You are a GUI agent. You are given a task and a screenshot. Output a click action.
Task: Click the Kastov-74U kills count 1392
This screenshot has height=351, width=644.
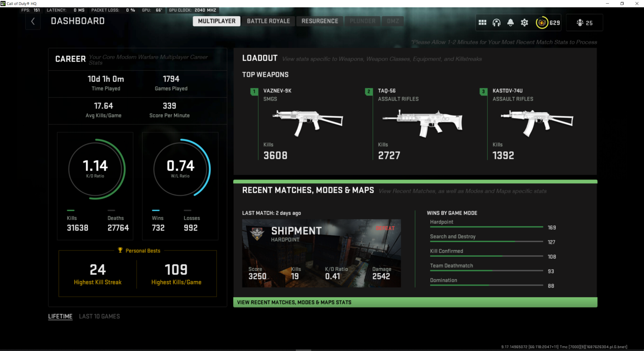[x=503, y=156]
